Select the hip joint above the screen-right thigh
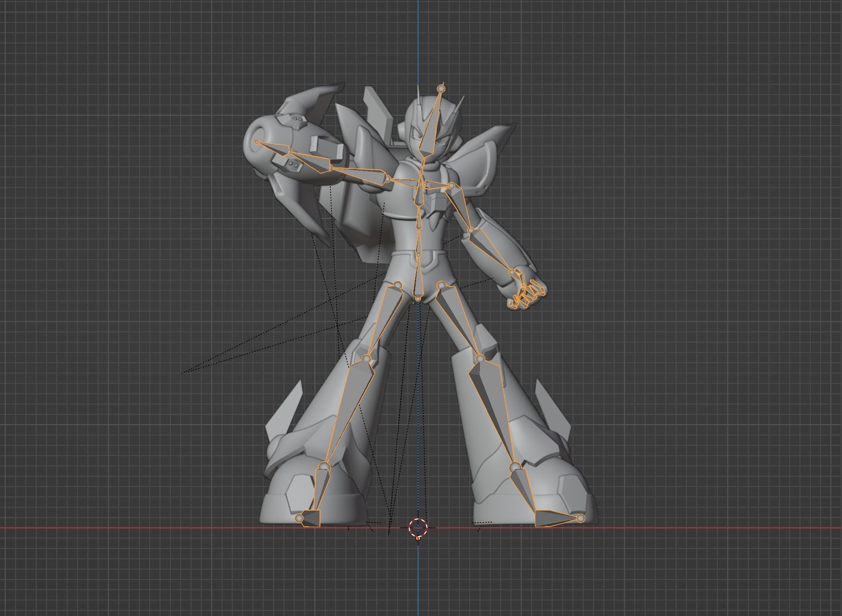Image resolution: width=842 pixels, height=616 pixels. click(441, 284)
